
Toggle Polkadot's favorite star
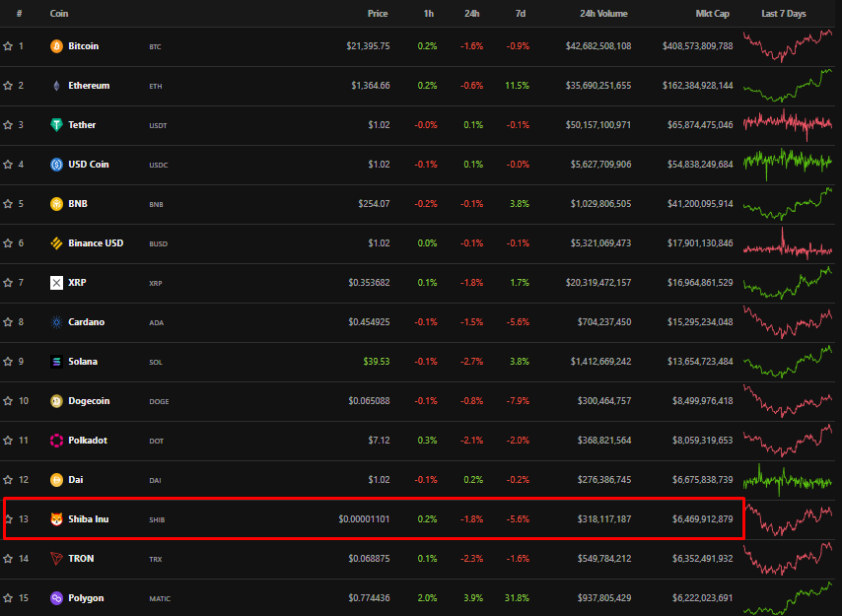click(x=8, y=441)
